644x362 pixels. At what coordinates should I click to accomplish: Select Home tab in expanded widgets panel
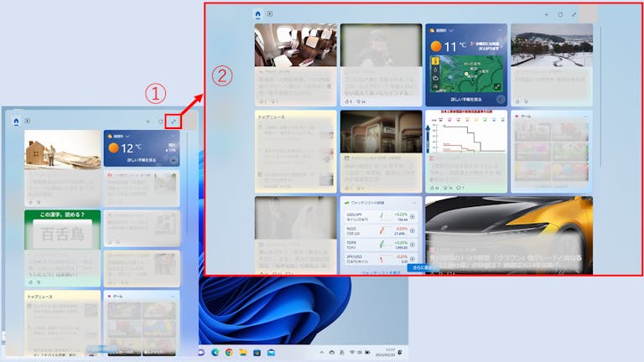coord(257,14)
